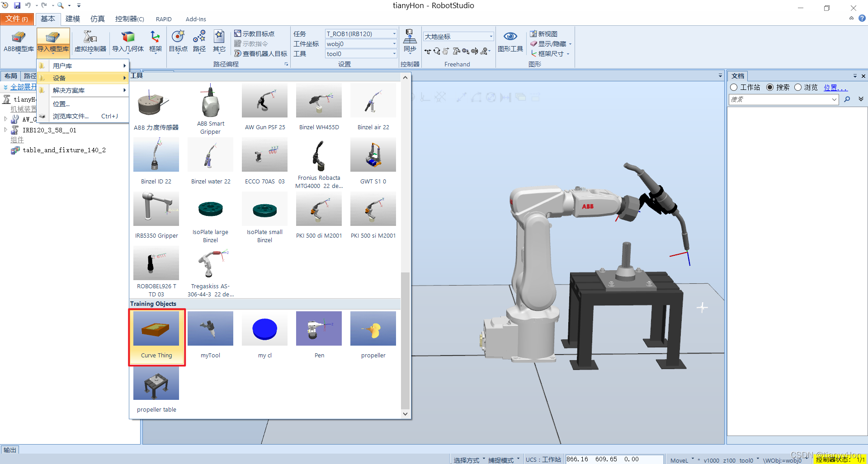Select the ABB force sensor tool
Image resolution: width=868 pixels, height=464 pixels.
(x=156, y=107)
